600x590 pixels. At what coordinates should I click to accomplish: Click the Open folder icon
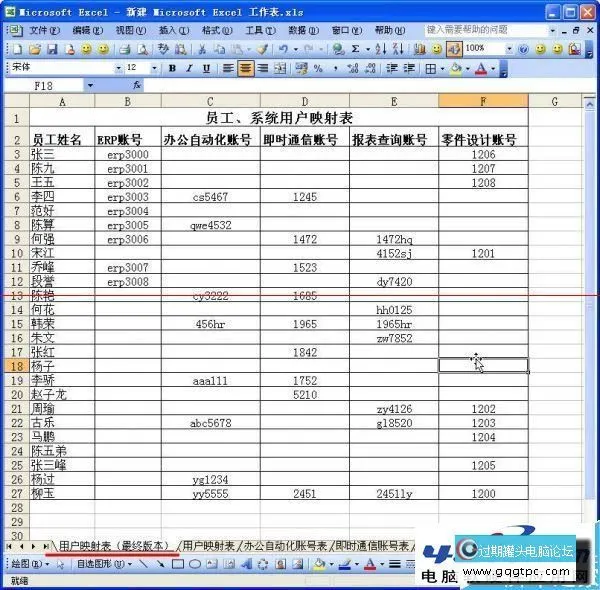[35, 48]
